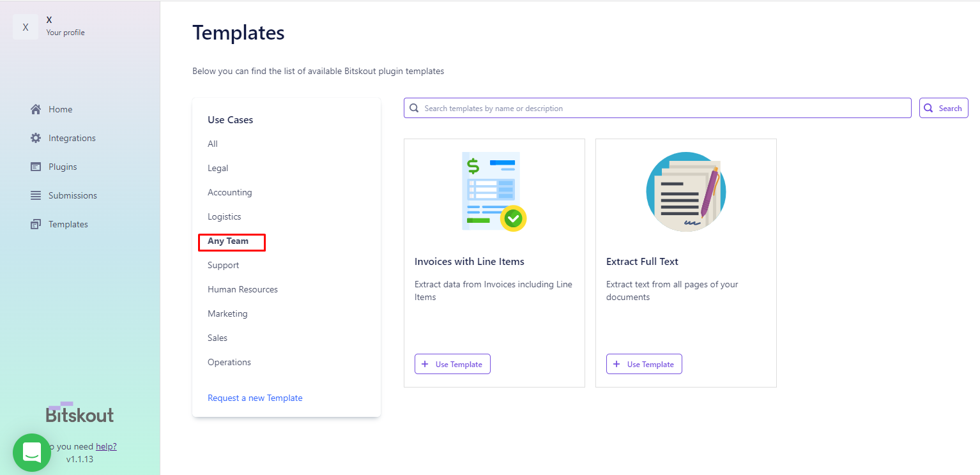This screenshot has width=980, height=475.
Task: Open the green chat support bubble
Action: point(32,453)
